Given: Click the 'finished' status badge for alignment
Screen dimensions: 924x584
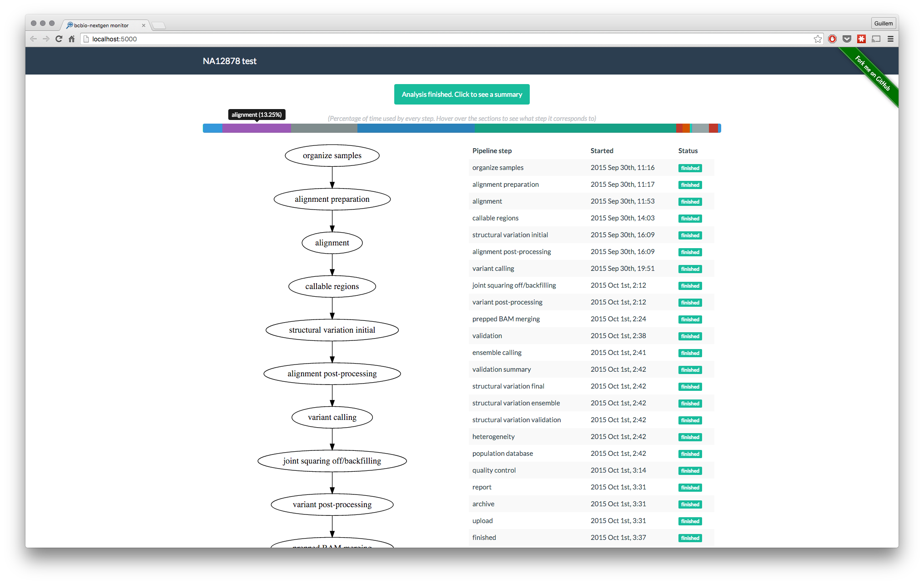Looking at the screenshot, I should (x=690, y=201).
